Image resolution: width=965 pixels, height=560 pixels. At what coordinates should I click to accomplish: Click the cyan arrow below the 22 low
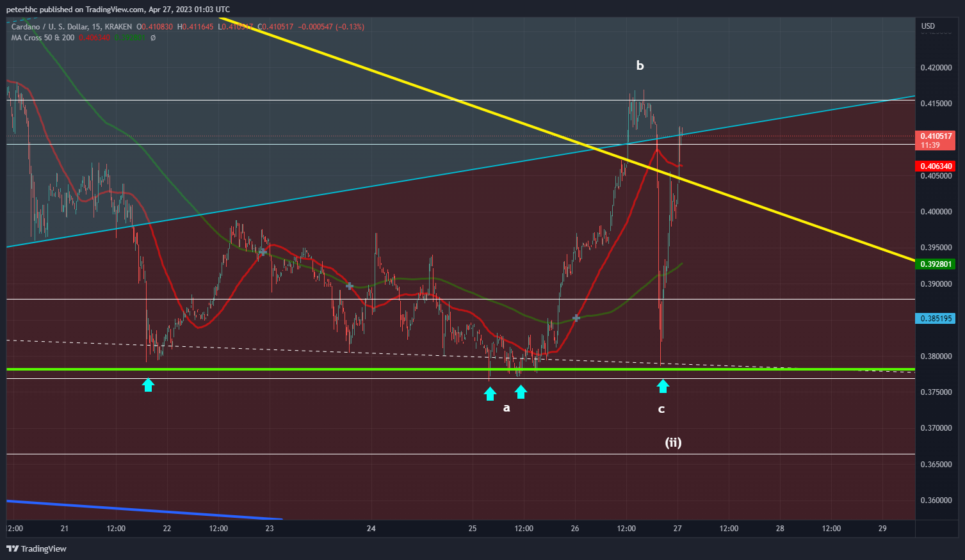[x=148, y=384]
